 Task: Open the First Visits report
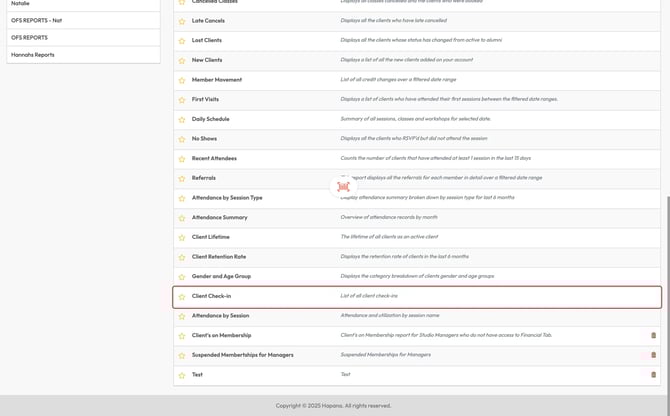(205, 99)
